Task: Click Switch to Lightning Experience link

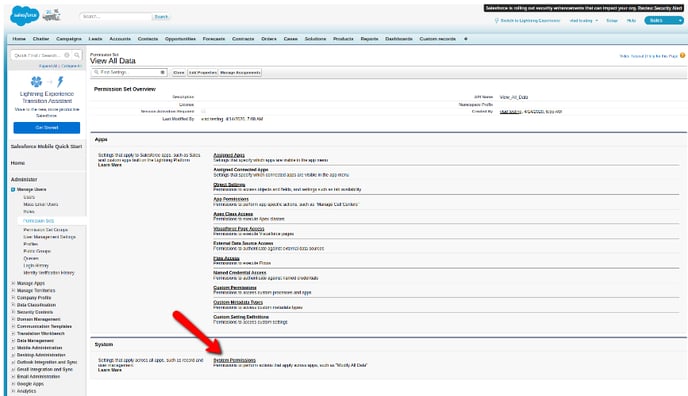Action: click(530, 21)
